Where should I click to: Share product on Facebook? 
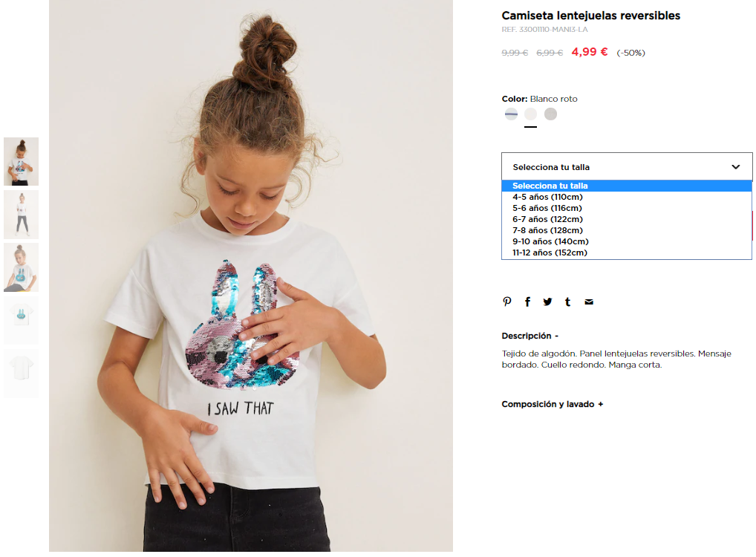[x=527, y=302]
